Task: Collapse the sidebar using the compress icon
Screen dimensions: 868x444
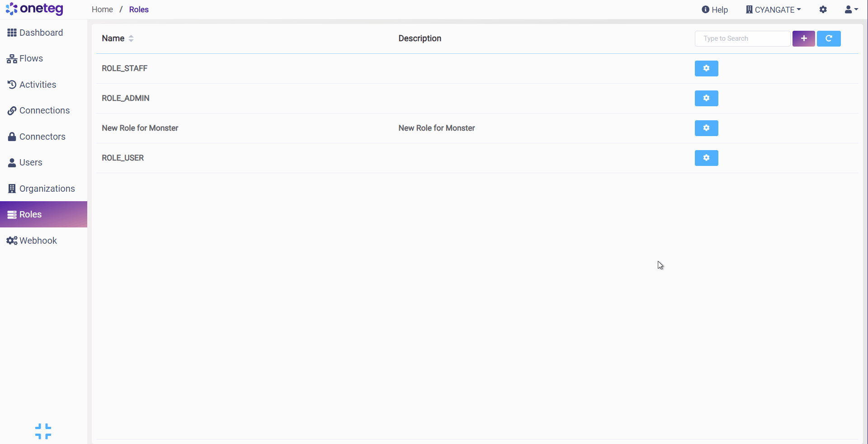Action: 43,431
